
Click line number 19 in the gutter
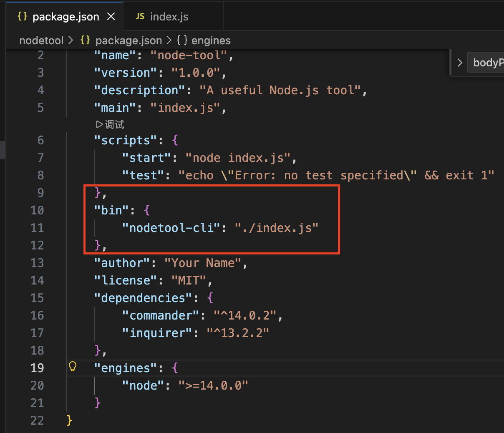(x=37, y=368)
